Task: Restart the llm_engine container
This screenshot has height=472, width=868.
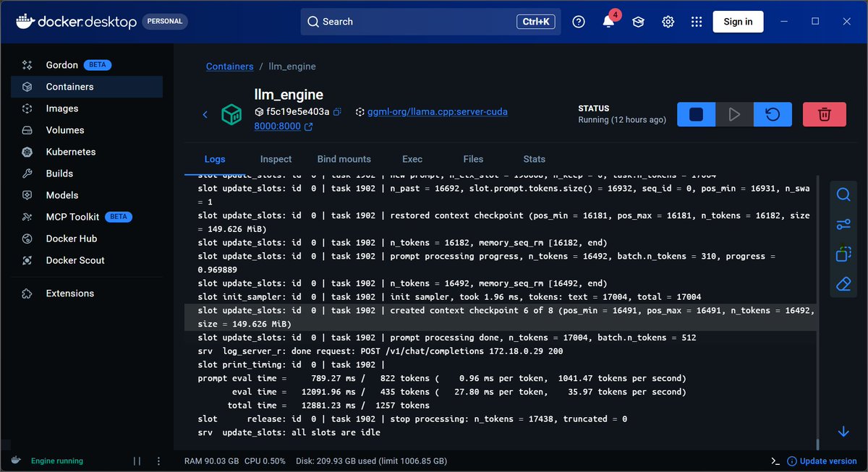Action: (773, 115)
